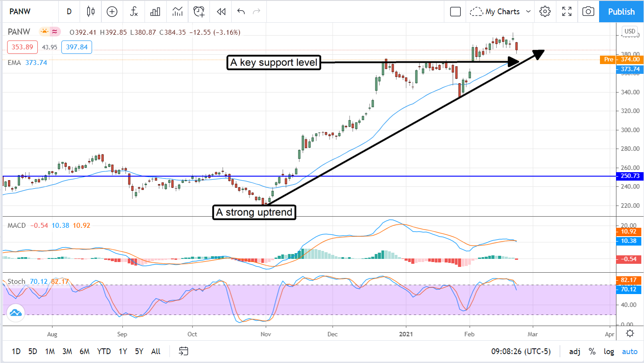The height and width of the screenshot is (363, 644).
Task: Undo the last chart action
Action: coord(241,12)
